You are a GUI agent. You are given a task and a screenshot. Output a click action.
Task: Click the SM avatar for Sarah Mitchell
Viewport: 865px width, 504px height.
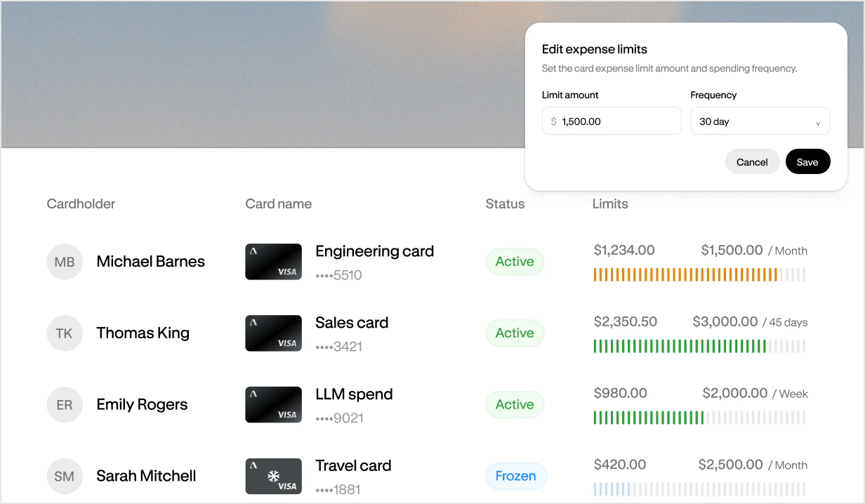[65, 477]
